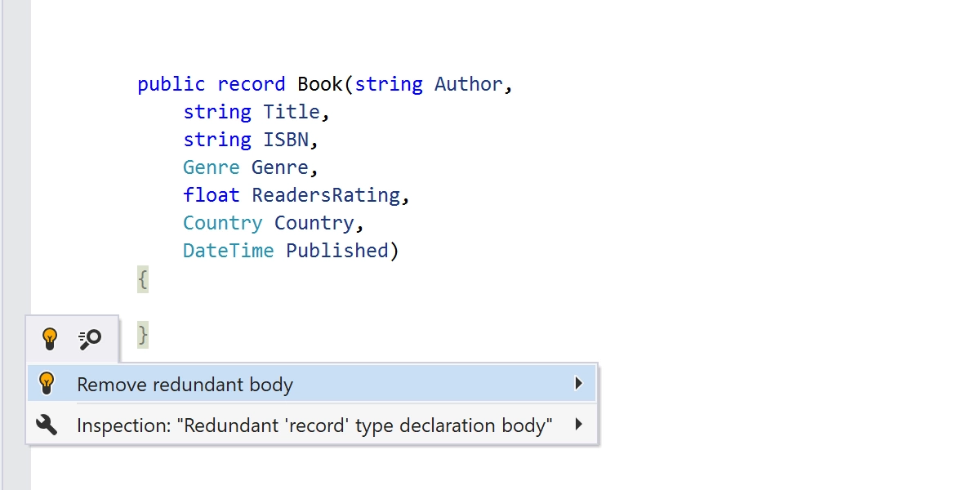Click the "string" keyword before Title
The image size is (980, 490).
(x=217, y=112)
